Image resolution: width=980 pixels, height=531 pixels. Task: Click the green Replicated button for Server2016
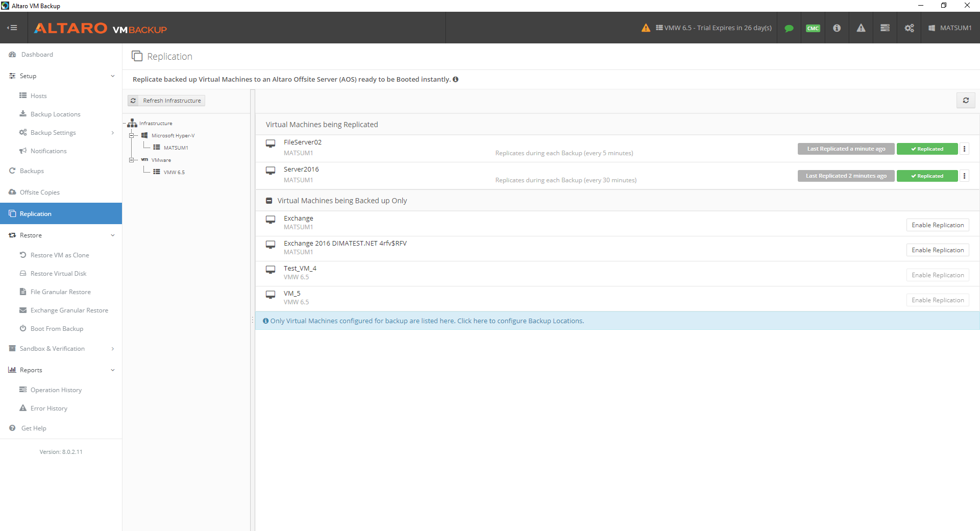click(x=927, y=176)
